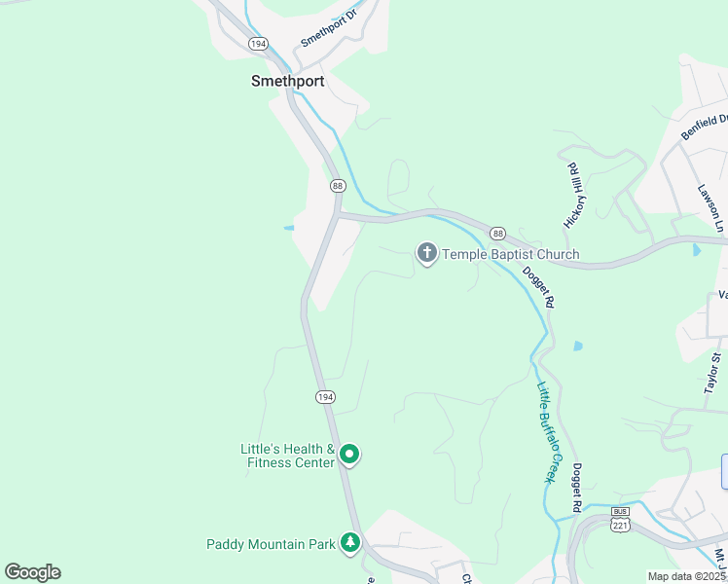This screenshot has height=584, width=728.
Task: Click the Hickory Hill Rd label
Action: 575,196
